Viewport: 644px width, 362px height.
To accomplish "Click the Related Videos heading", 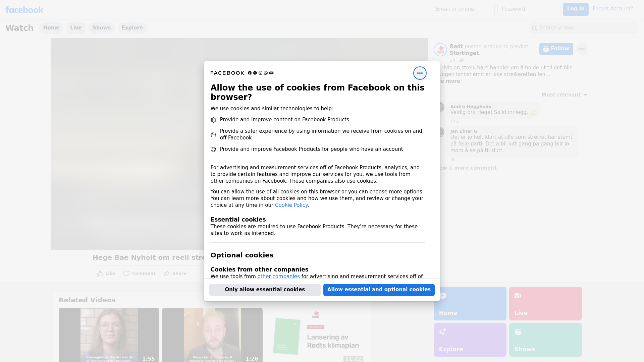I will pyautogui.click(x=87, y=300).
